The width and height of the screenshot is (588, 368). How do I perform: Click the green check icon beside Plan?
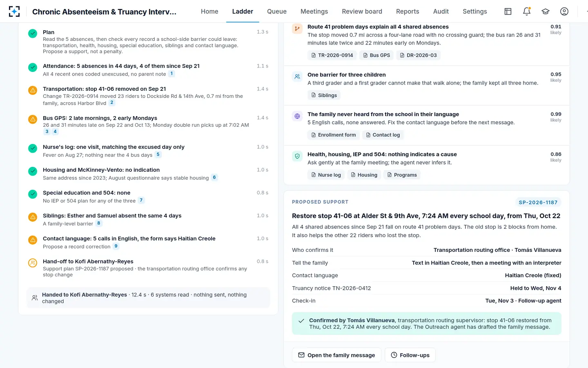click(x=33, y=33)
